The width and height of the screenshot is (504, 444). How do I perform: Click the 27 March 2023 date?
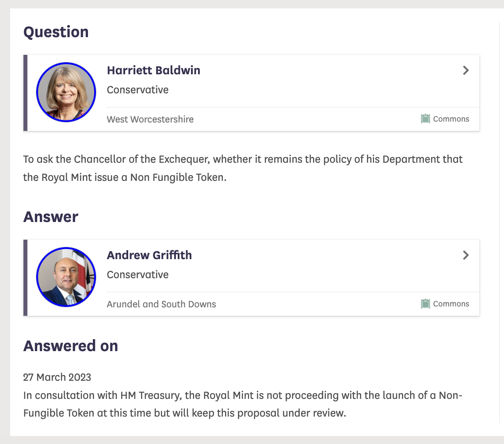[57, 377]
